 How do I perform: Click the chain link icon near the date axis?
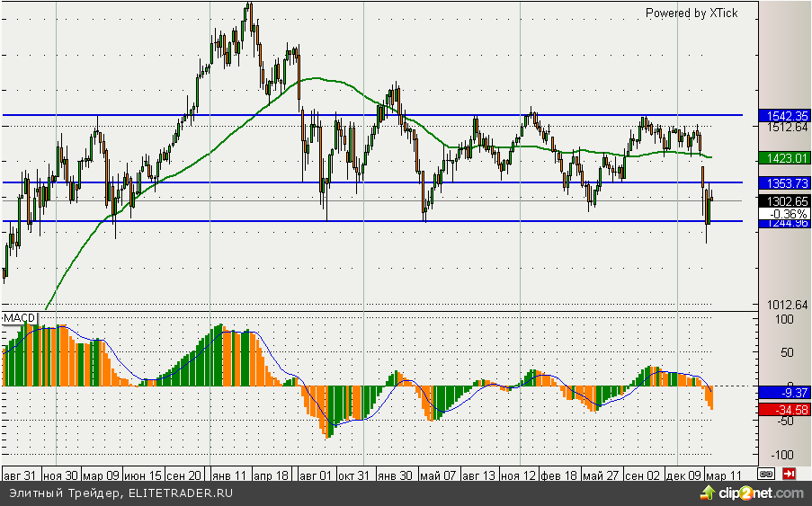767,473
